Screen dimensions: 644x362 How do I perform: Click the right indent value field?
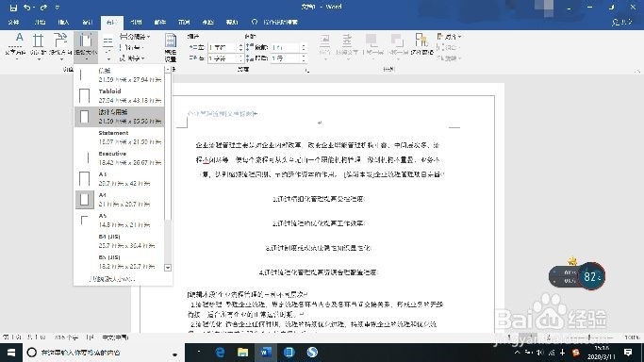coord(223,58)
